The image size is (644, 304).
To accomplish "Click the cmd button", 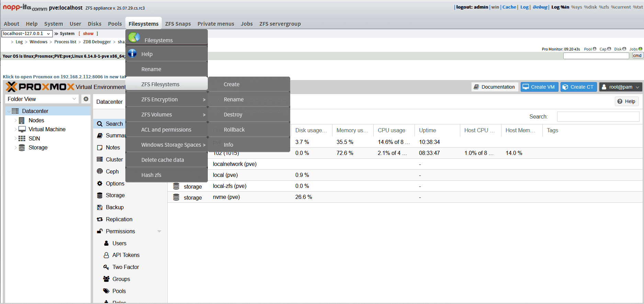I will (637, 56).
